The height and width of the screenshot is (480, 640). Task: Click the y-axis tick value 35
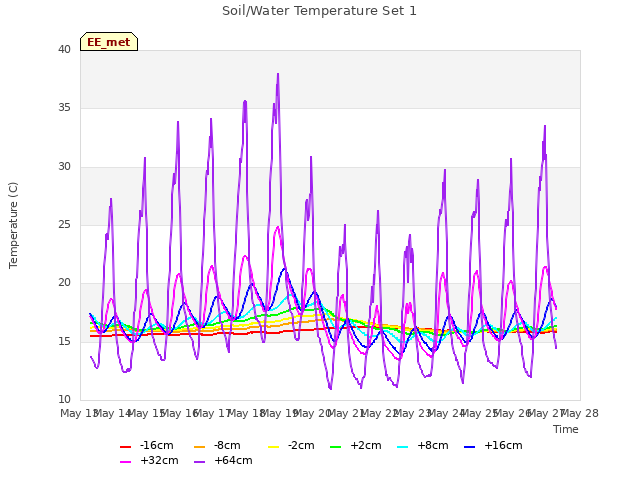pos(64,108)
